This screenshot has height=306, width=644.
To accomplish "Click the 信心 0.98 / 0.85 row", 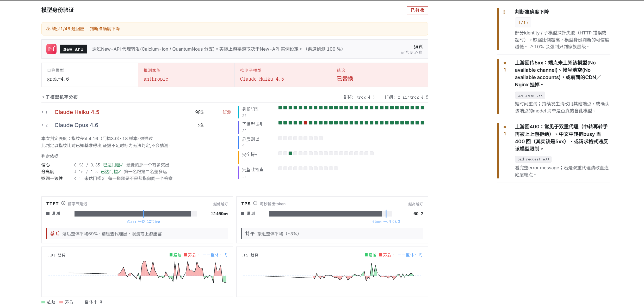I will point(105,165).
